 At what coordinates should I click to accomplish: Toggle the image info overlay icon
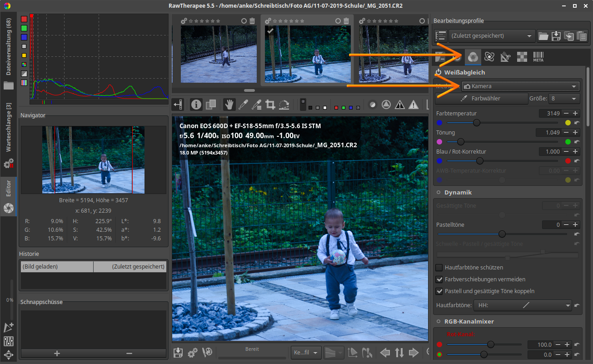pyautogui.click(x=196, y=105)
